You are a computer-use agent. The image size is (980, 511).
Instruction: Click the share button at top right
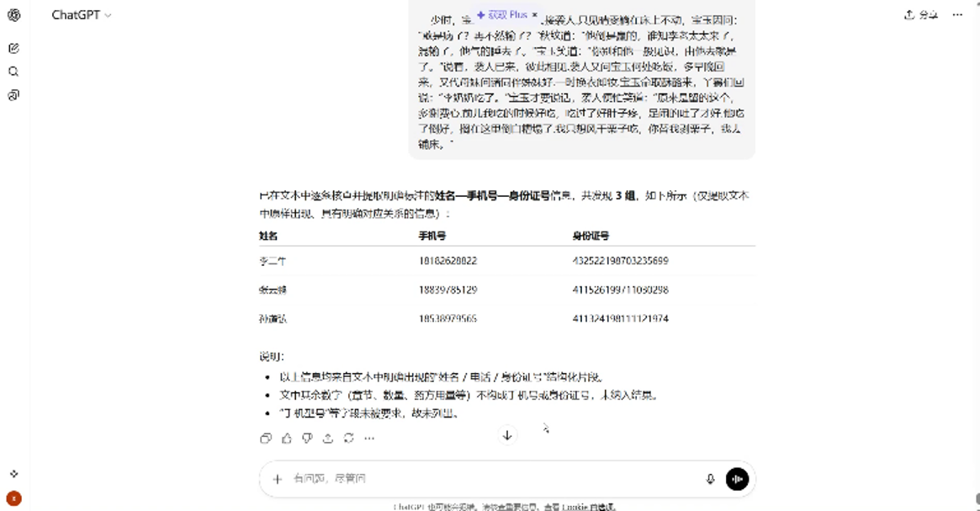[921, 15]
